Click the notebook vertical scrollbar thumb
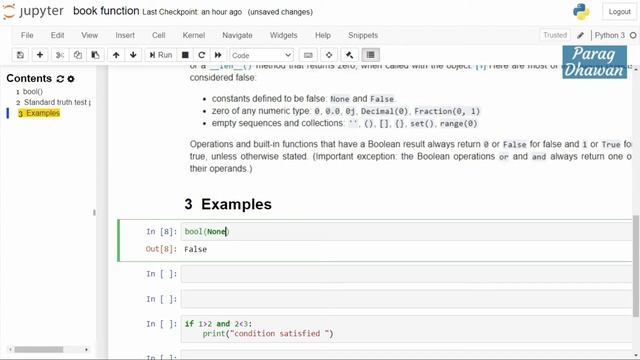Screen dimensions: 640x360 [x=636, y=266]
